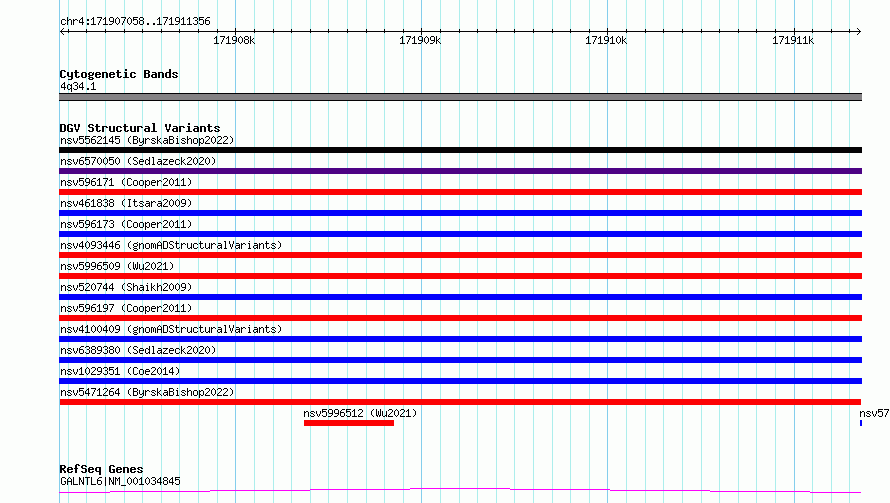The width and height of the screenshot is (890, 503).
Task: Select the black nsv5562145 variant bar
Action: pyautogui.click(x=460, y=150)
